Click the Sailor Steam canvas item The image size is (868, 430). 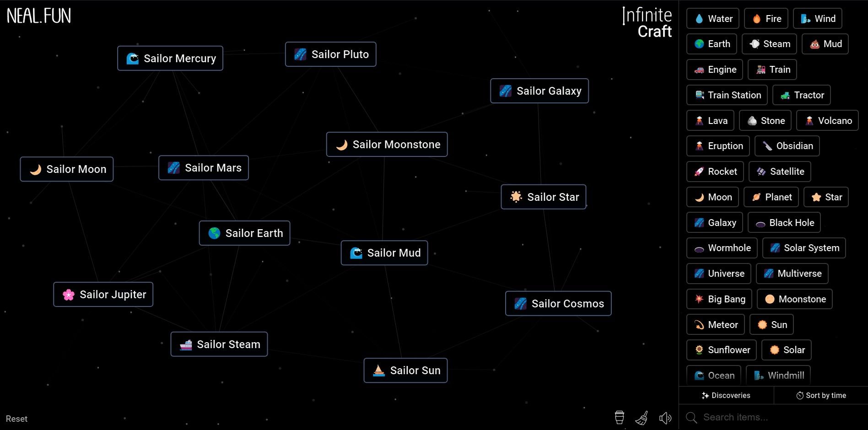[219, 344]
